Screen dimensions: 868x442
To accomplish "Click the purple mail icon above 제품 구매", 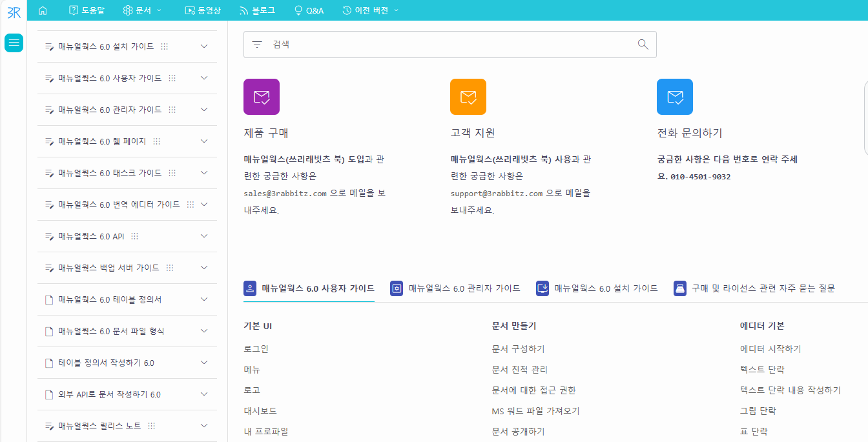I will 261,96.
